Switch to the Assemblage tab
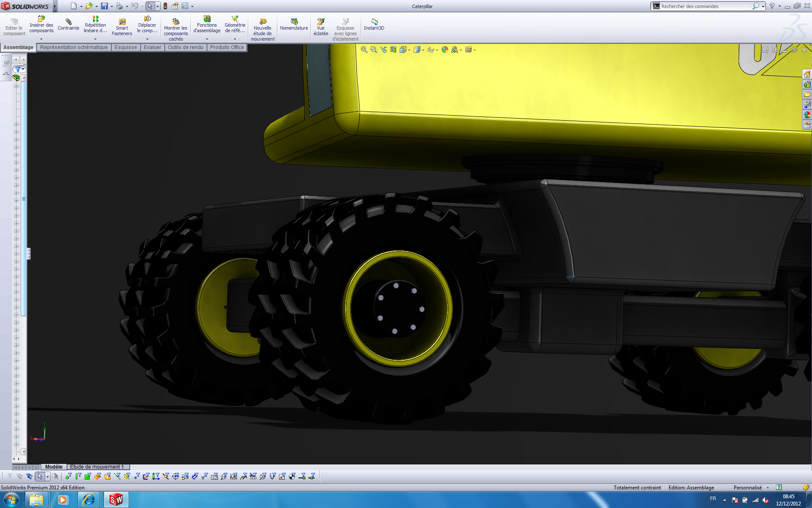Screen dimensions: 812x508 [18, 47]
